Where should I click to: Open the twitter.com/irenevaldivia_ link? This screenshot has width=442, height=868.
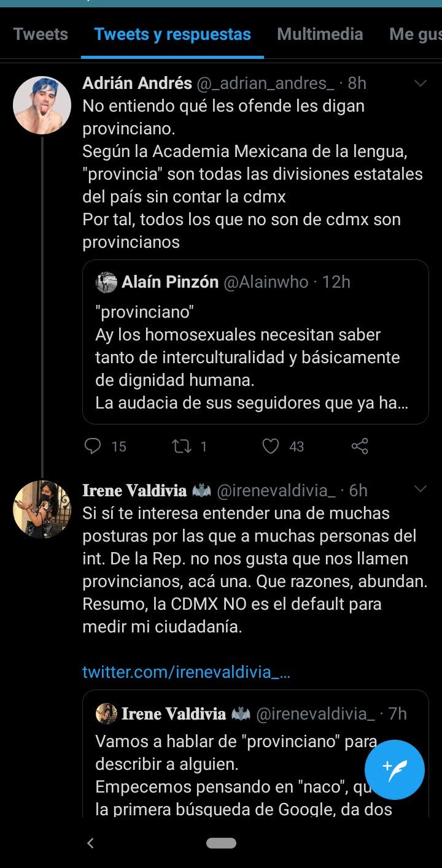click(x=186, y=672)
